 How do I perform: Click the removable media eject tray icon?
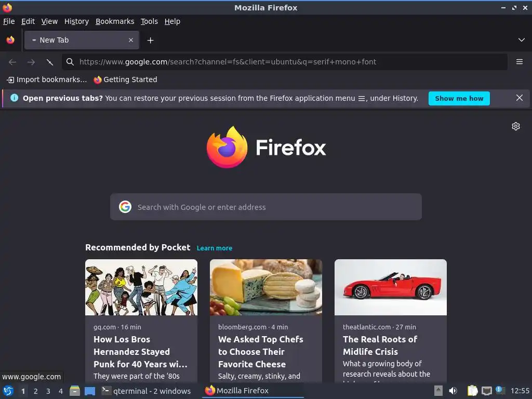point(438,391)
